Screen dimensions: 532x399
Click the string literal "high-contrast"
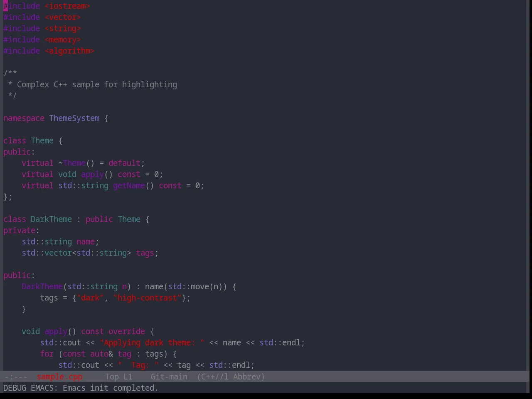[148, 298]
